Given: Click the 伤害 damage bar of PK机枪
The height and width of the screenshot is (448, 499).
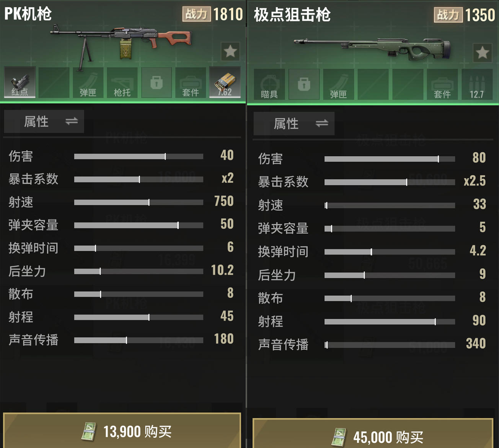Looking at the screenshot, I should coord(139,156).
